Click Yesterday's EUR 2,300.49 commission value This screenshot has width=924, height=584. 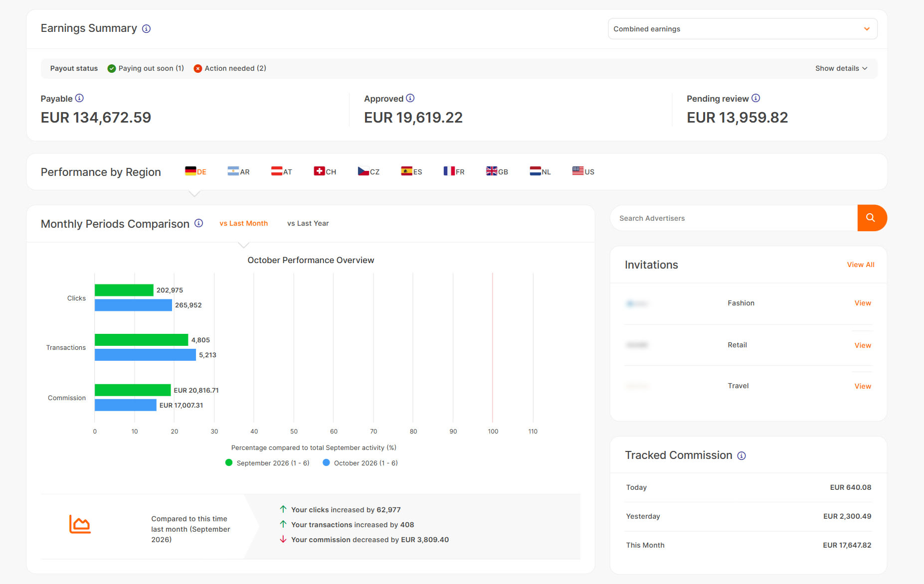[847, 516]
